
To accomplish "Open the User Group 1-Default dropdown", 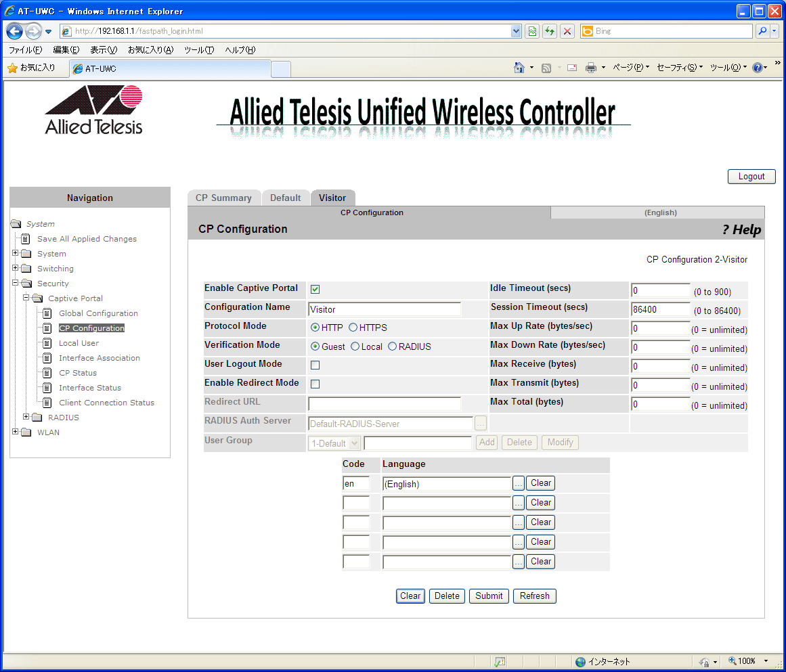I will [x=334, y=443].
